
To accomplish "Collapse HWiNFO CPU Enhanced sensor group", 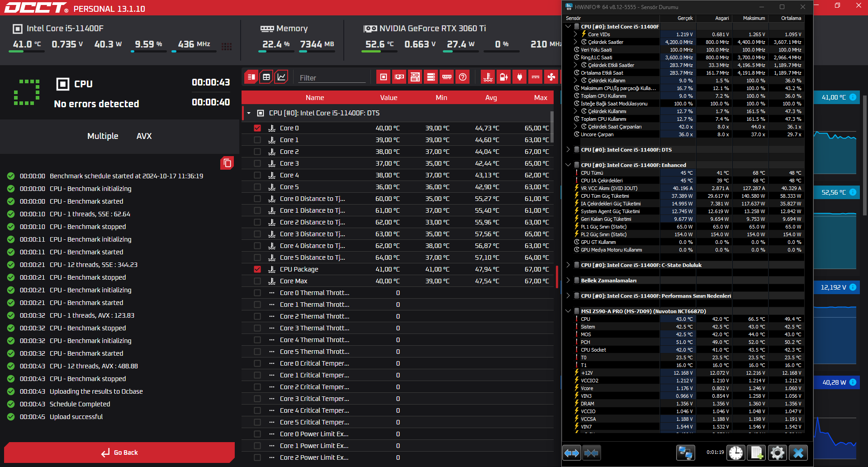I will [x=568, y=165].
